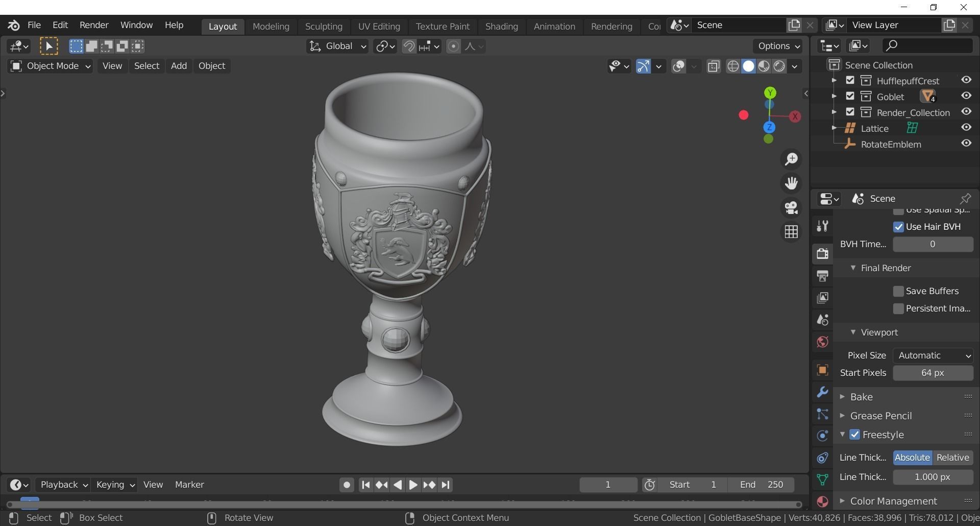Exclude HufflepuffCrest collection checkbox

coord(850,80)
